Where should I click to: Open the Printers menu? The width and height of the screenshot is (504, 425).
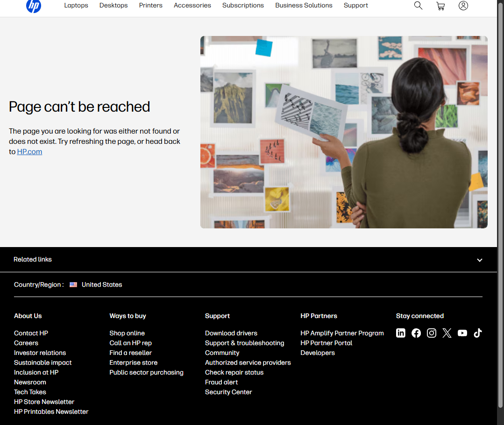[151, 6]
